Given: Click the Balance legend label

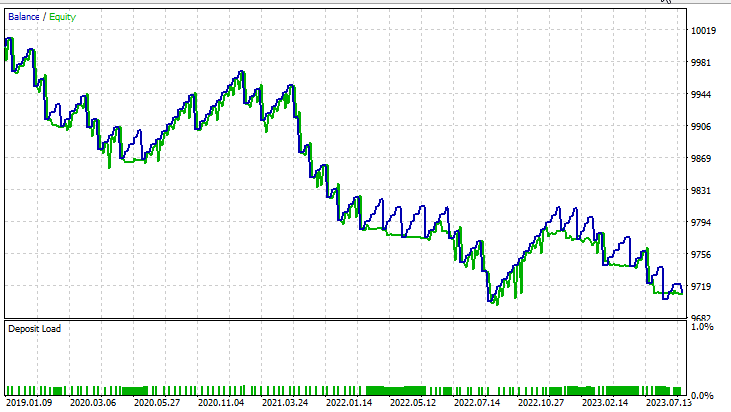Looking at the screenshot, I should 24,17.
